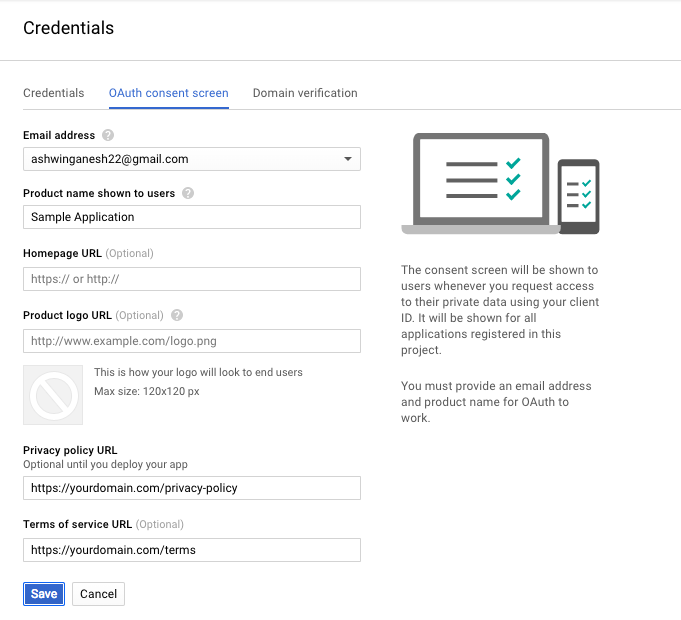The image size is (681, 620).
Task: Select the ashwinganesh22@gmail.com combo box
Action: point(192,159)
